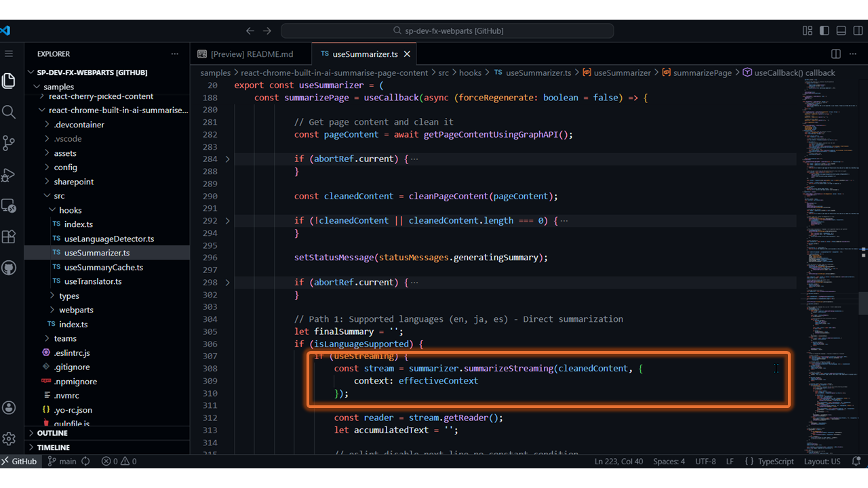Open the Search view in activity bar

9,112
